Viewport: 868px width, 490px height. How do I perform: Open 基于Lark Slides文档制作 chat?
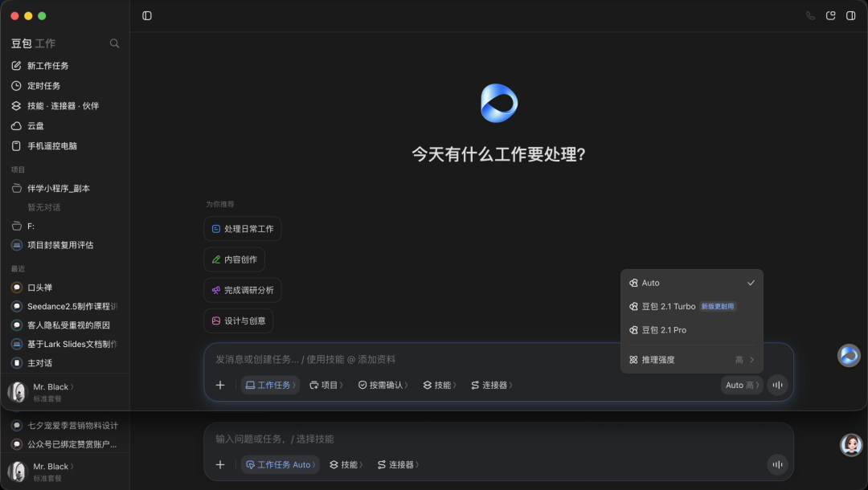tap(65, 344)
